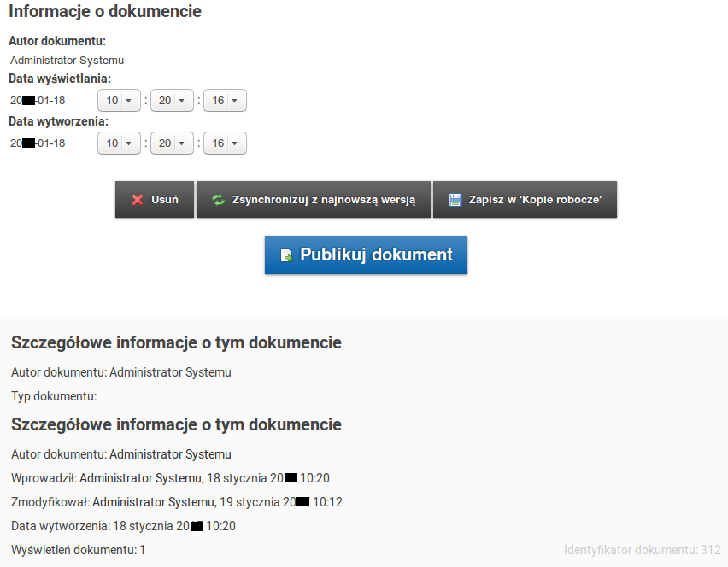Expand the minutes dropdown for Data wytworzenia

(x=173, y=143)
